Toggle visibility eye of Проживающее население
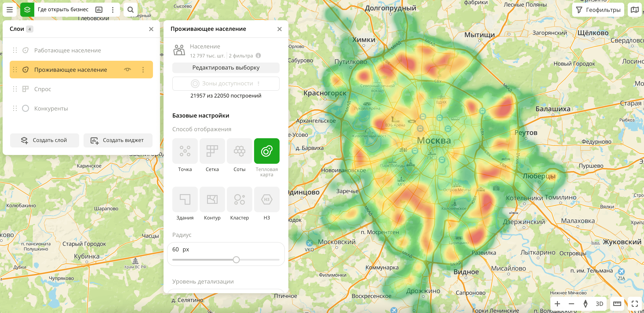The height and width of the screenshot is (313, 644). 127,70
